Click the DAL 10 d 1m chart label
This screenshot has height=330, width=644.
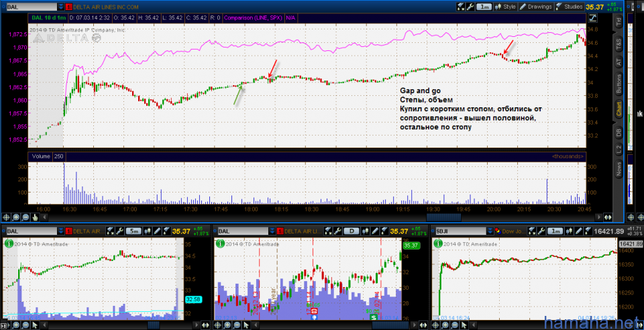(48, 17)
